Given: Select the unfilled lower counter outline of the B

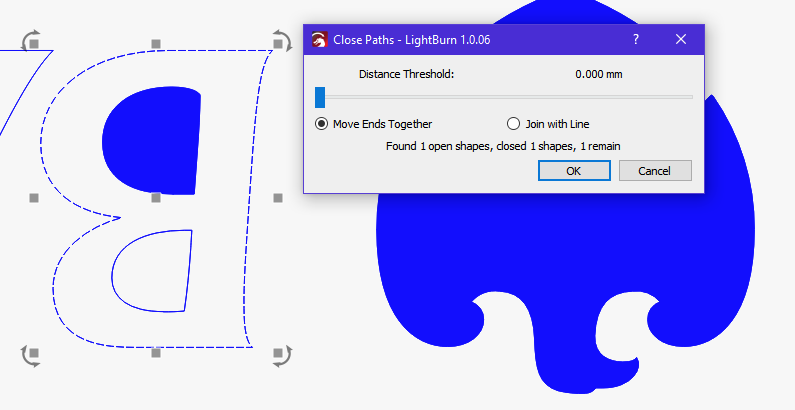Looking at the screenshot, I should pos(152,271).
